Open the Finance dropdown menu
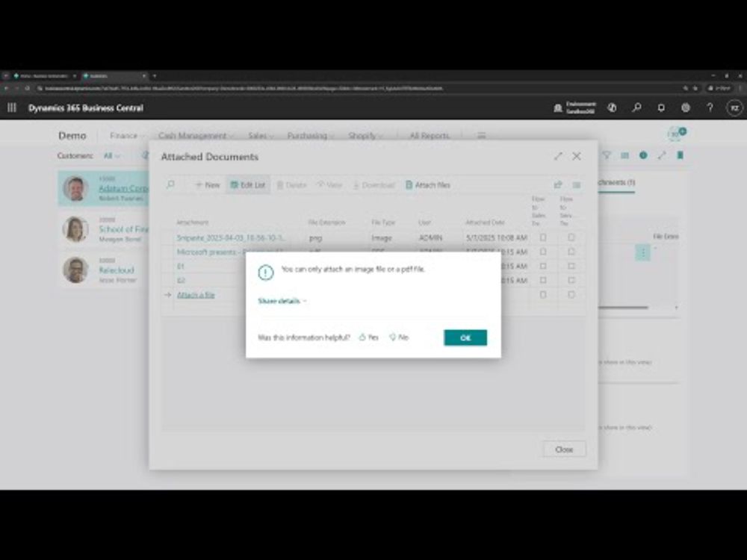Viewport: 747px width, 560px height. pos(126,136)
